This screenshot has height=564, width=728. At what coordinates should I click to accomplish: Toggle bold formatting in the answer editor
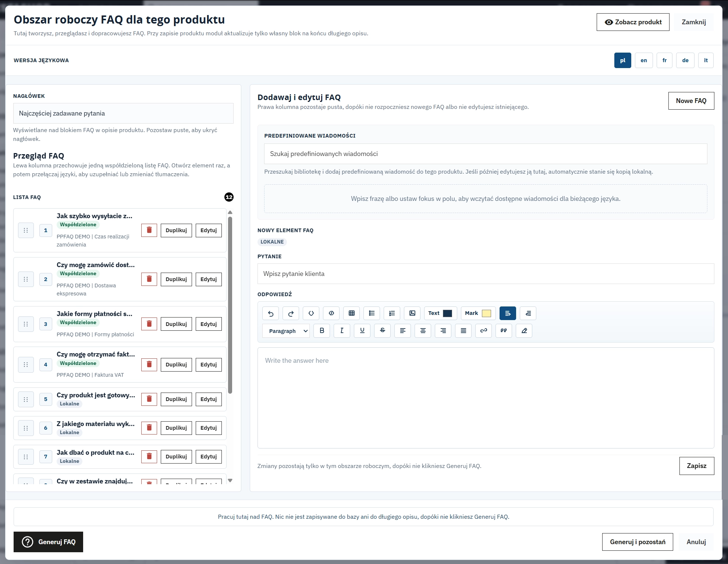pos(322,330)
